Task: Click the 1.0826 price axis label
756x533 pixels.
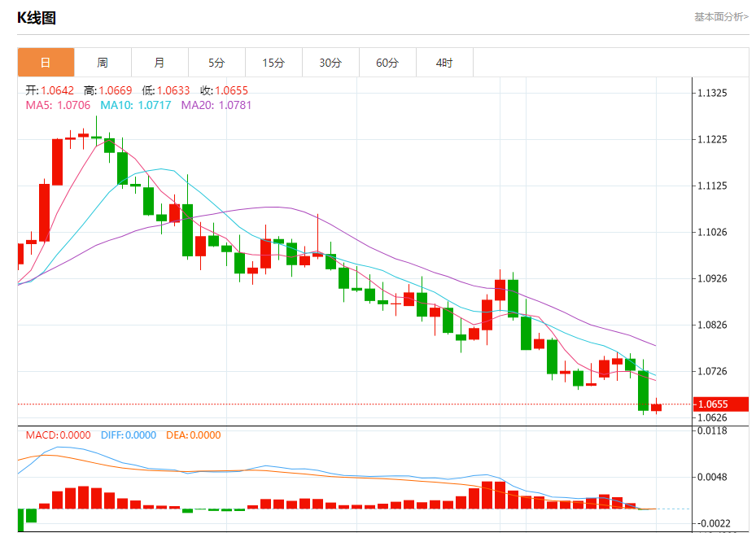Action: [712, 325]
